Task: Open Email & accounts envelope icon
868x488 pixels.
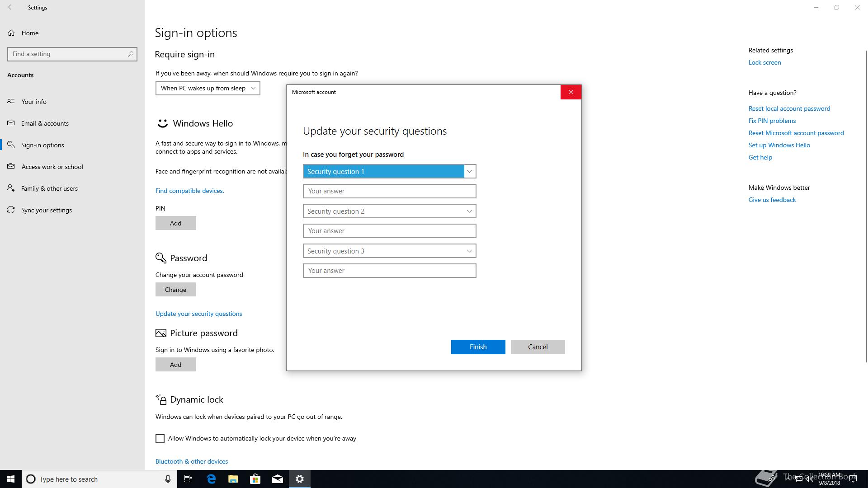Action: (11, 123)
